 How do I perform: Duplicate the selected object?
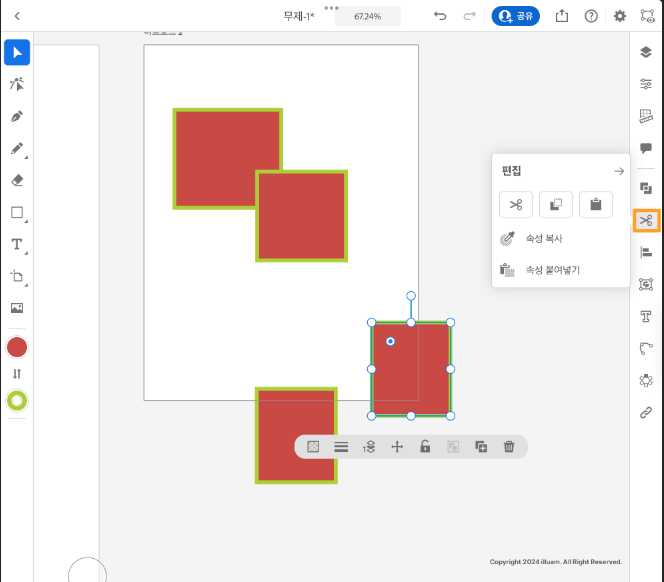point(481,446)
